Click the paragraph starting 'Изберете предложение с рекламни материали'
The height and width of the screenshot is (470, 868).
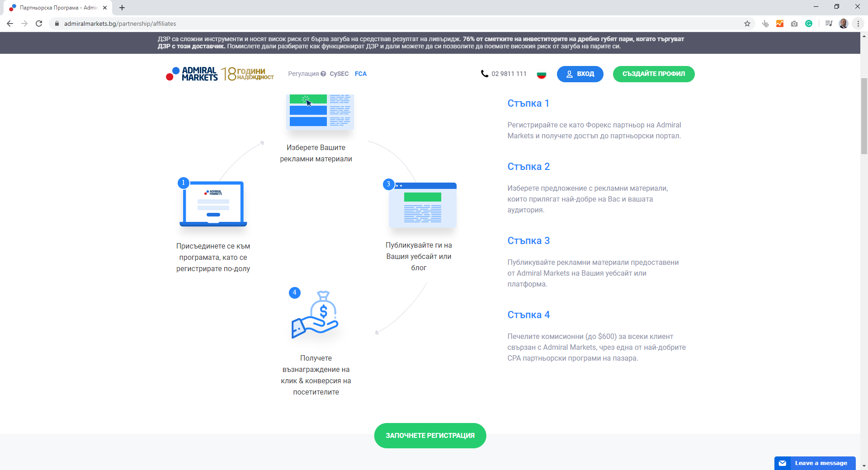pyautogui.click(x=588, y=199)
